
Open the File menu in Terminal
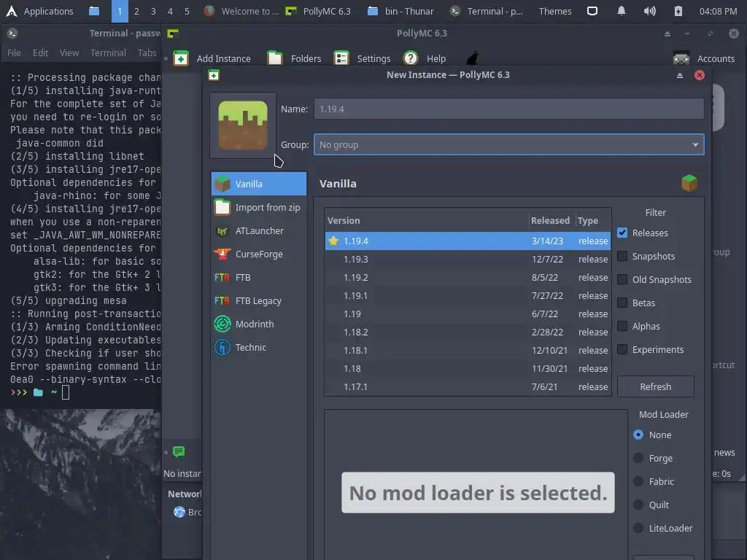tap(14, 52)
